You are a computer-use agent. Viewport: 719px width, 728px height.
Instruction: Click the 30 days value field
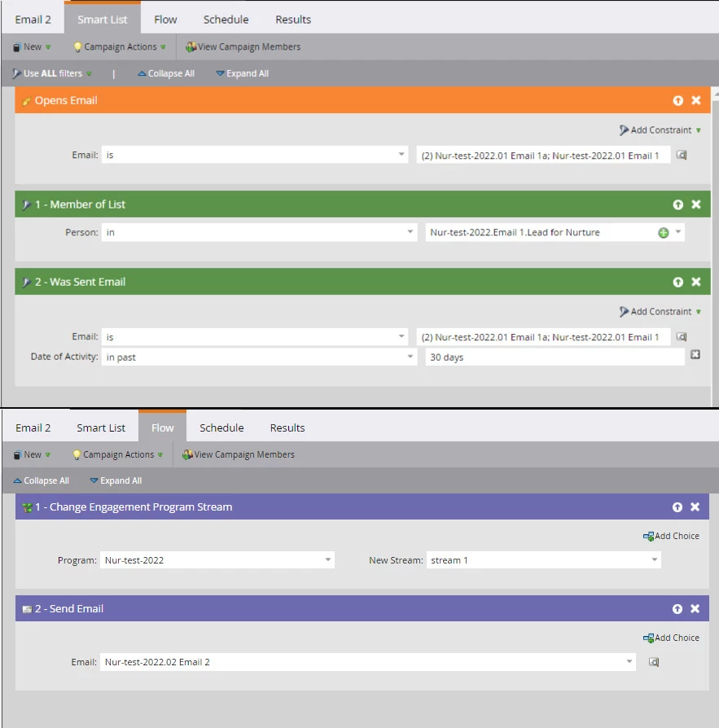555,357
